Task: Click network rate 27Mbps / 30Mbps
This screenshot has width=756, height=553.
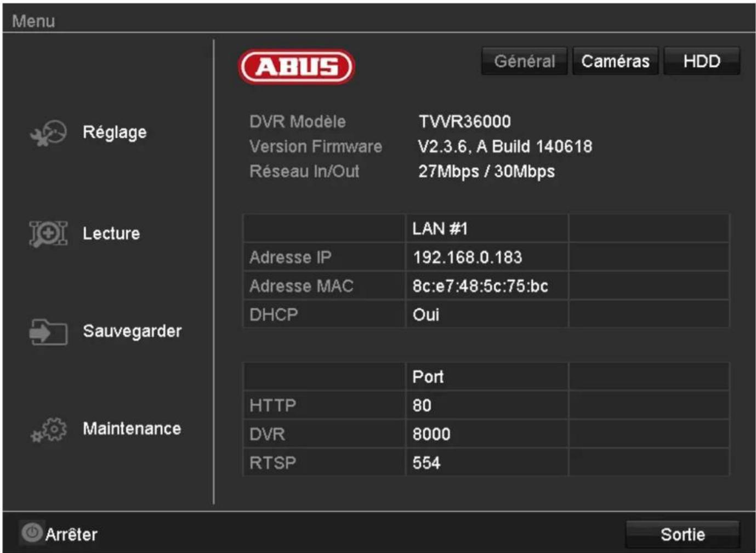Action: coord(487,172)
